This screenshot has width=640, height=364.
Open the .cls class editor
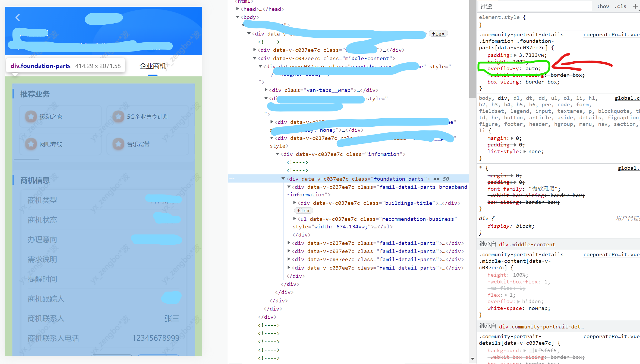point(620,6)
